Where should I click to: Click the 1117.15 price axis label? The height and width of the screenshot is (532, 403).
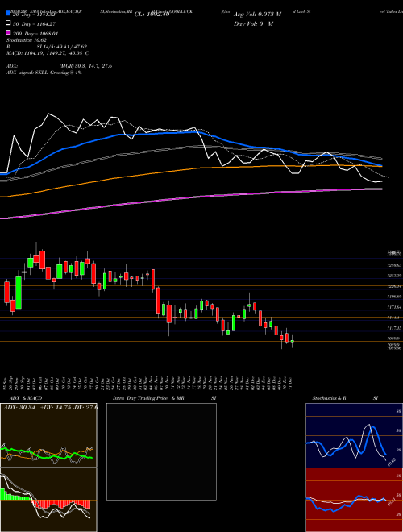coord(394,328)
